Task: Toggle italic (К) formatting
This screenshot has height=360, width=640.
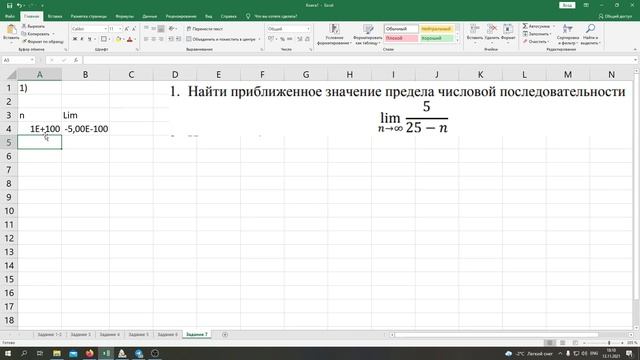Action: [x=82, y=39]
